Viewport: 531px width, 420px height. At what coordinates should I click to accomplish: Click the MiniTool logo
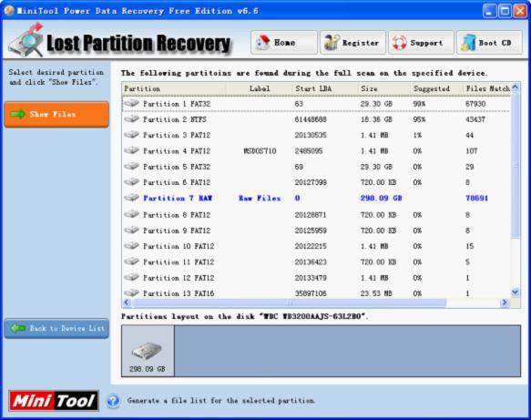(54, 401)
